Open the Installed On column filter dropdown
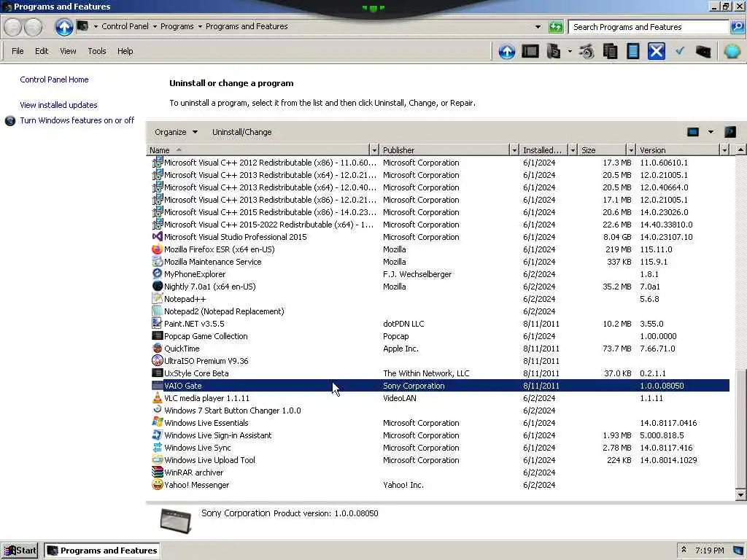Screen dimensions: 747x560 click(x=573, y=150)
